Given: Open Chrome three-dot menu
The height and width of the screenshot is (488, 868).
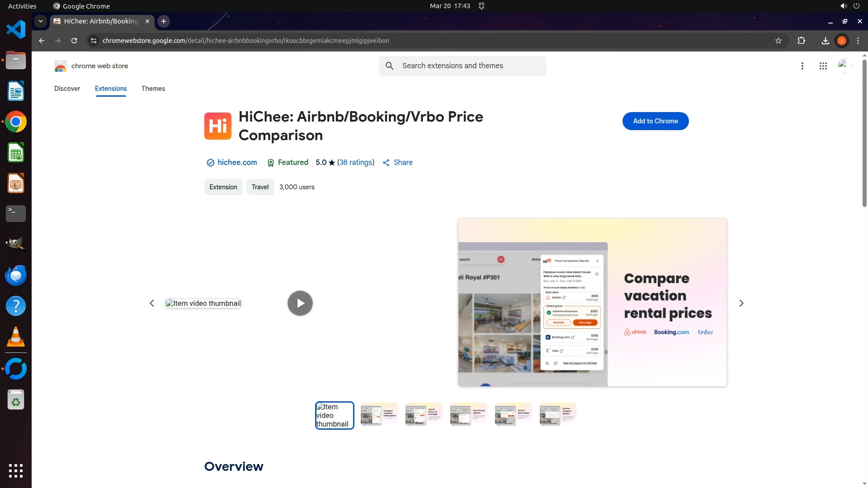Looking at the screenshot, I should pyautogui.click(x=858, y=41).
